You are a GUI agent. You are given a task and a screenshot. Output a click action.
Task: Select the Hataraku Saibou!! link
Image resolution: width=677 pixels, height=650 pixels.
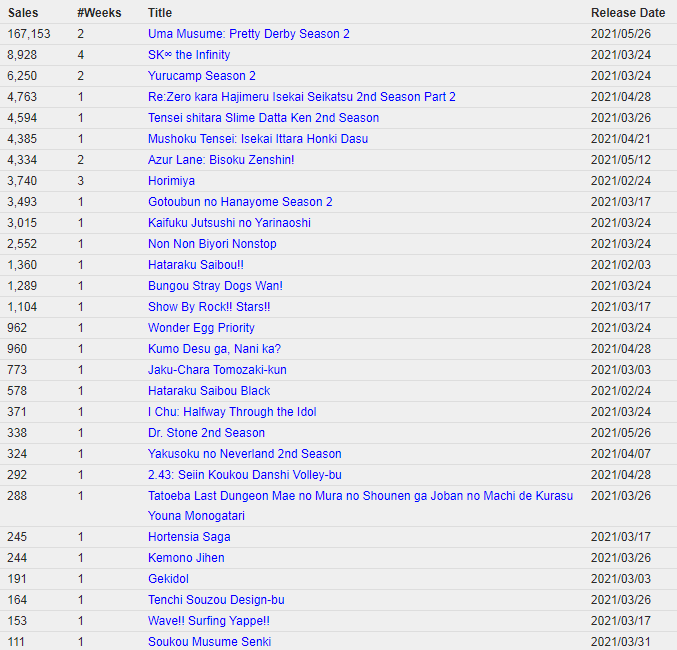point(196,265)
